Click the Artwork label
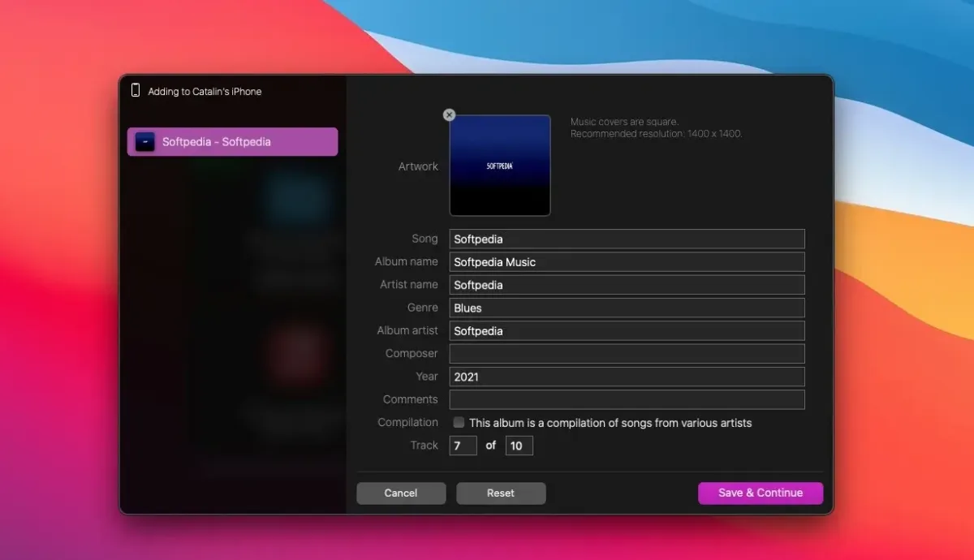The width and height of the screenshot is (974, 560). coord(418,166)
